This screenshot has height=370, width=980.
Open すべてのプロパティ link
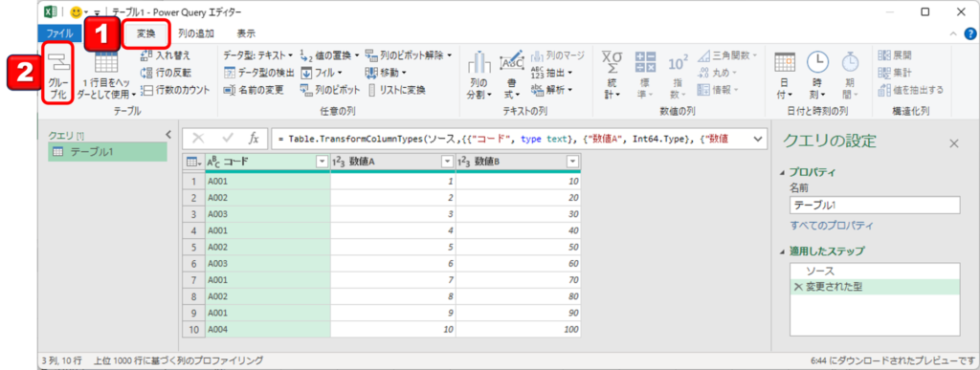(832, 226)
